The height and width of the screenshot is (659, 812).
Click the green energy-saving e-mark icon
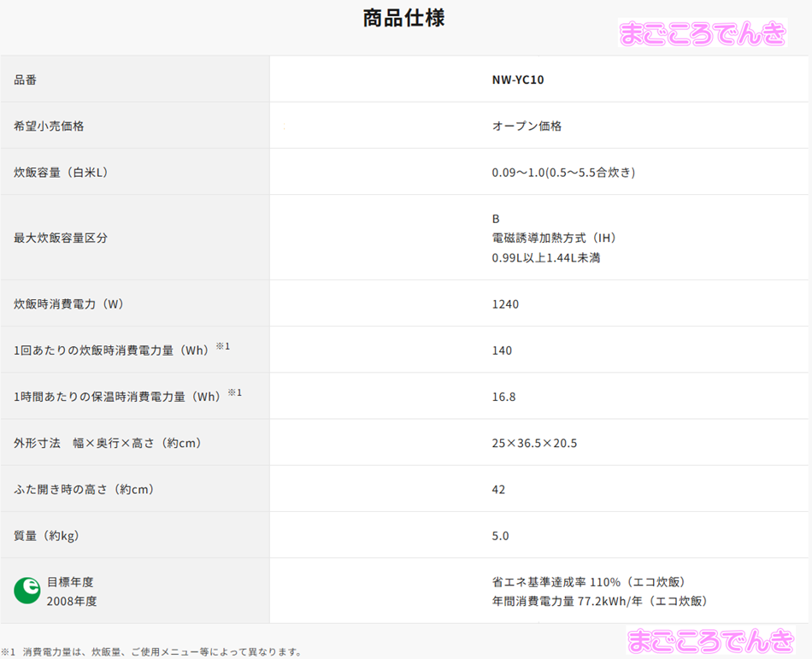pos(26,591)
